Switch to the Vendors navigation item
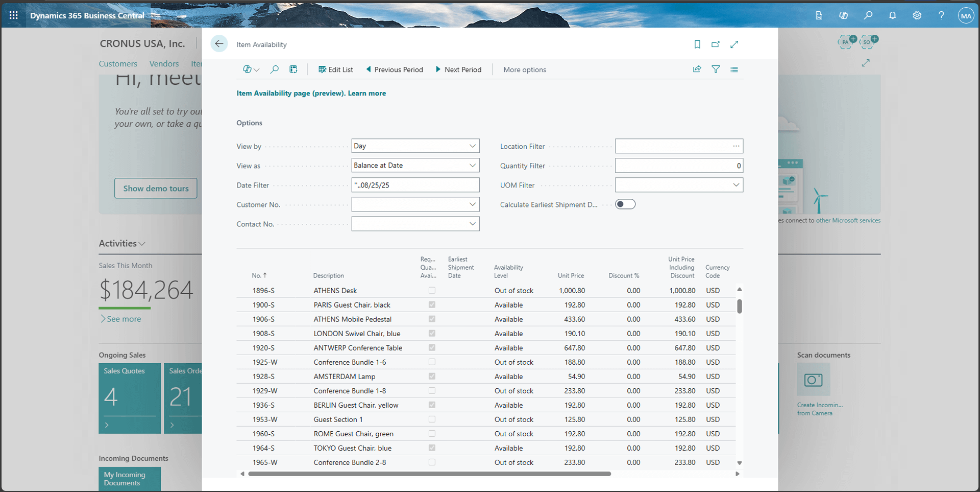Screen dimensions: 980x492 point(164,63)
